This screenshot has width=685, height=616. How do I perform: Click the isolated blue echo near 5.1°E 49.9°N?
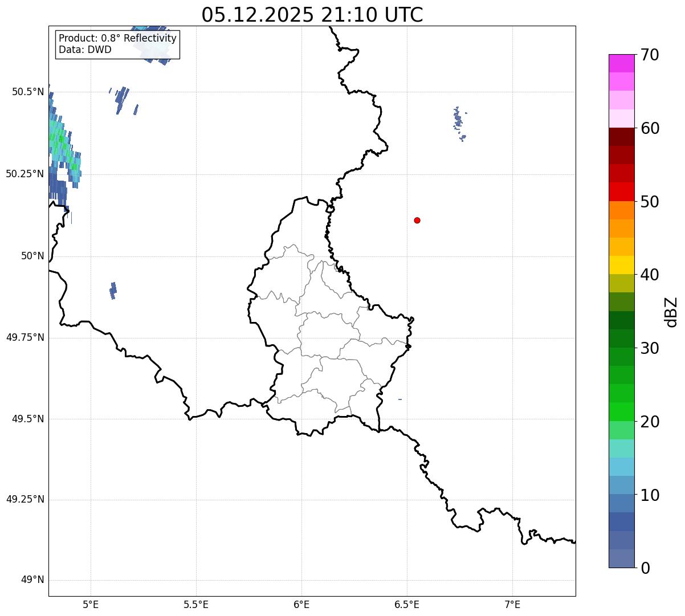(113, 291)
